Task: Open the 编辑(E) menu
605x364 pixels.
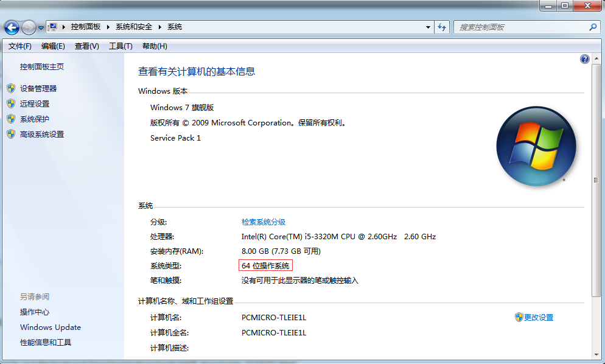Action: pyautogui.click(x=53, y=46)
